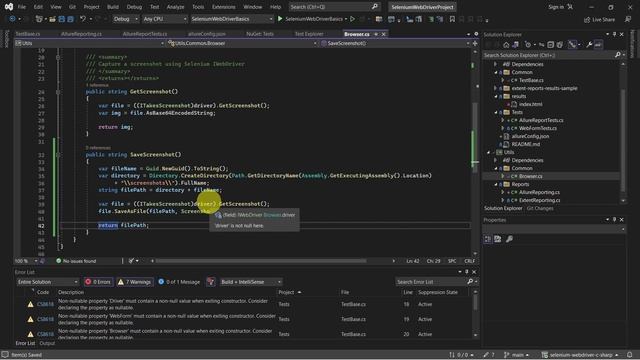Viewport: 640px width, 360px height.
Task: Toggle the 0 of 1 Message filter
Action: 179,282
